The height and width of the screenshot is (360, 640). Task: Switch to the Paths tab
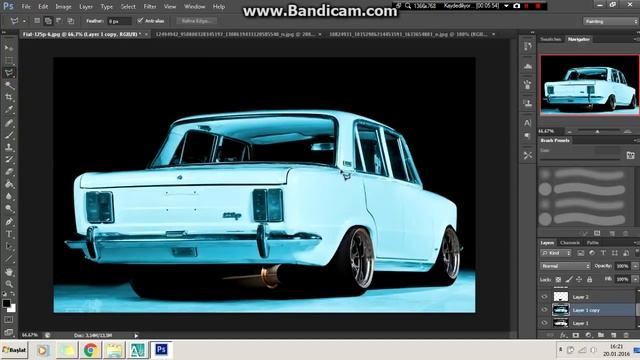tap(592, 242)
